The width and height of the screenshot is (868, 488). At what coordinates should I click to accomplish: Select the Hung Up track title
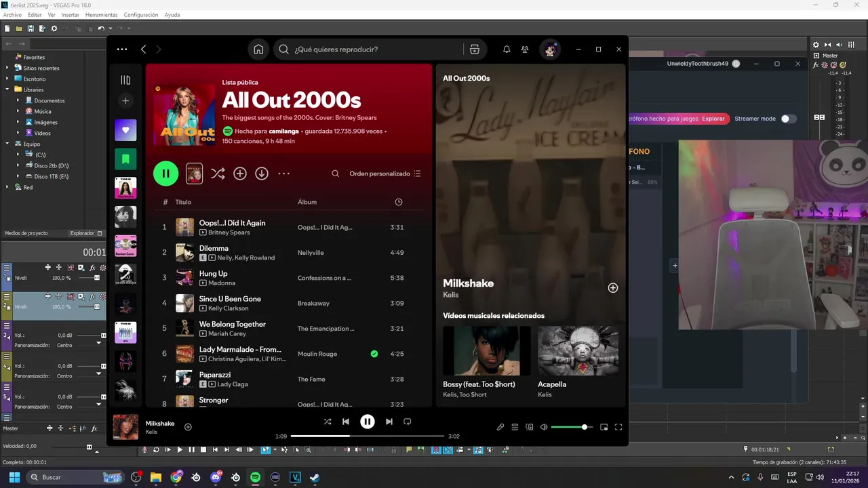click(x=213, y=274)
